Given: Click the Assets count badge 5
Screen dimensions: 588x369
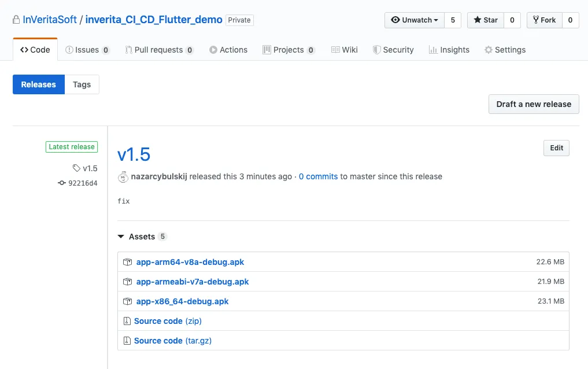Looking at the screenshot, I should [x=162, y=236].
